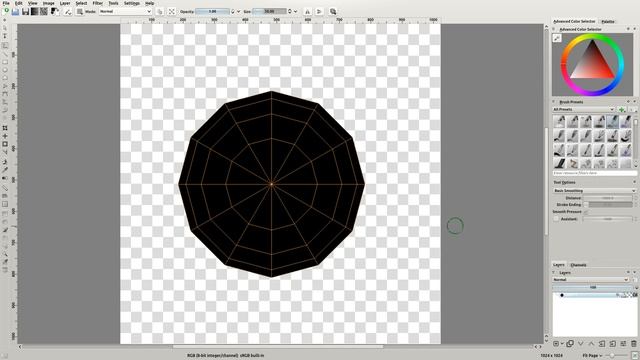This screenshot has height=360, width=640.
Task: Switch to the Advanced Color Selector tab
Action: pos(573,21)
